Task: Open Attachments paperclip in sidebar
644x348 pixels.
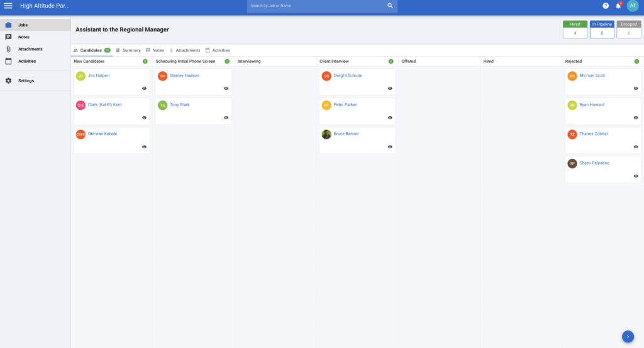Action: (x=8, y=49)
